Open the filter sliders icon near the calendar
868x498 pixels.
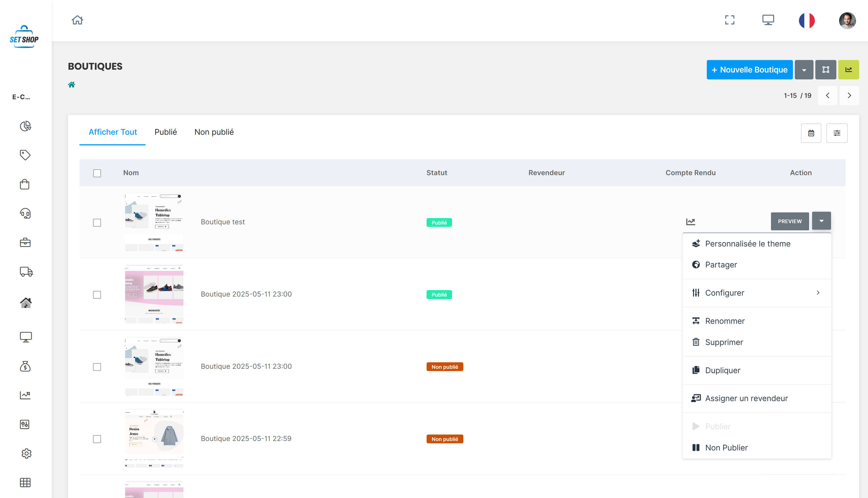837,133
